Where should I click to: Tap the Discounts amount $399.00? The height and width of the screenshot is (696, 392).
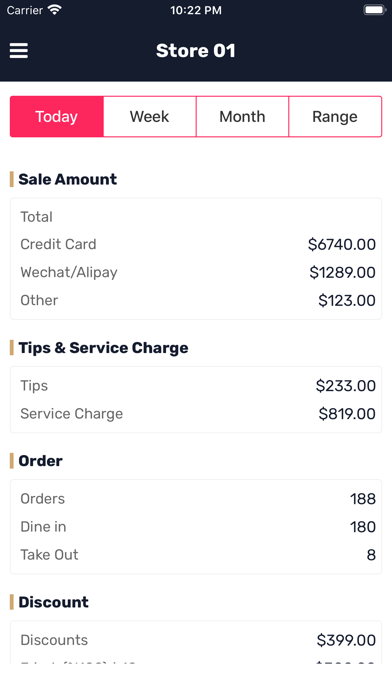click(x=346, y=640)
